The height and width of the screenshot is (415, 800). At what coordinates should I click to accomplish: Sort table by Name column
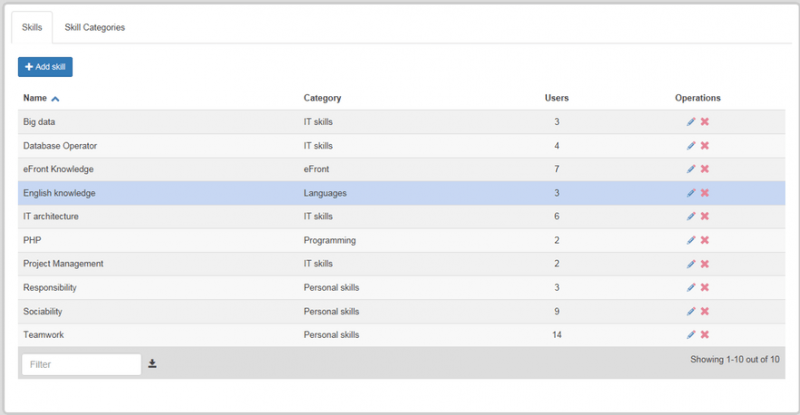[x=35, y=98]
